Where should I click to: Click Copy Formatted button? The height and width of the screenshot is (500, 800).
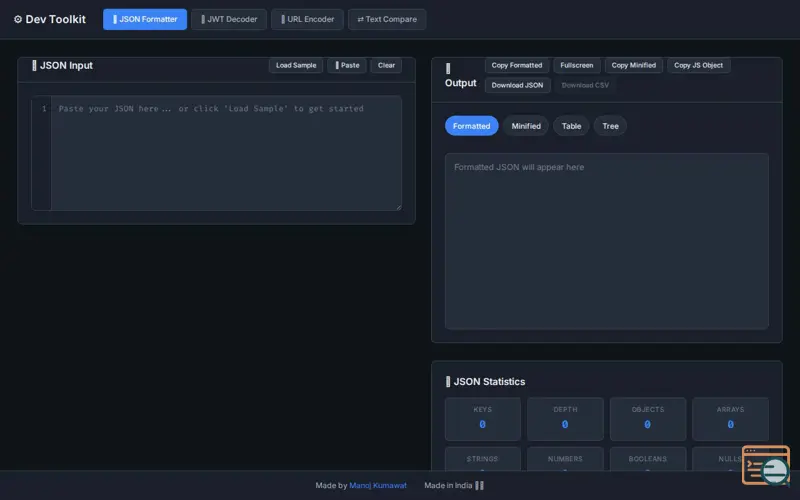(517, 65)
